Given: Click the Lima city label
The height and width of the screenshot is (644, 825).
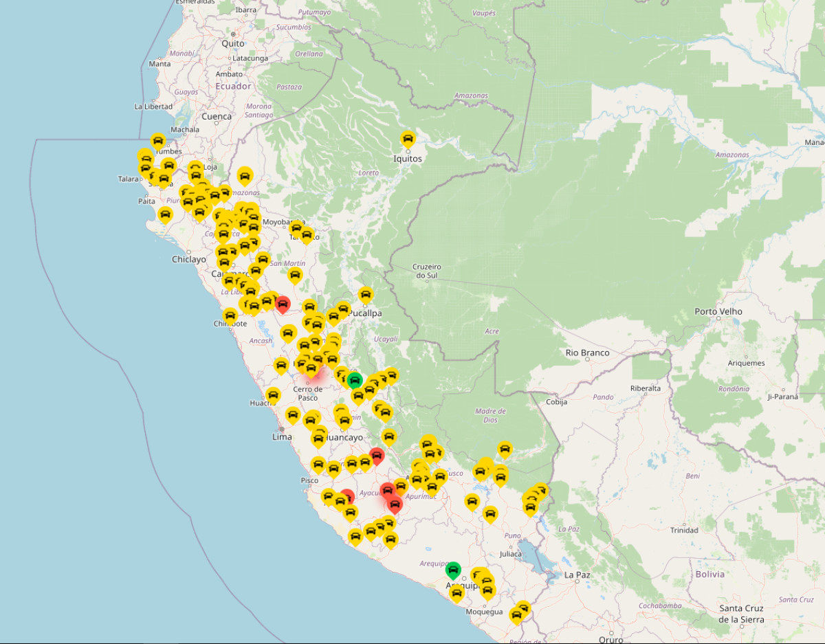Looking at the screenshot, I should pyautogui.click(x=282, y=436).
